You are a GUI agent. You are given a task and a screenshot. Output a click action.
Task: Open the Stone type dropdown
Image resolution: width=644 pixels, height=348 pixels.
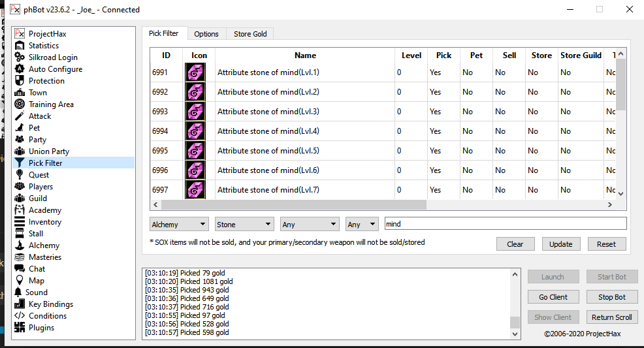pyautogui.click(x=244, y=224)
